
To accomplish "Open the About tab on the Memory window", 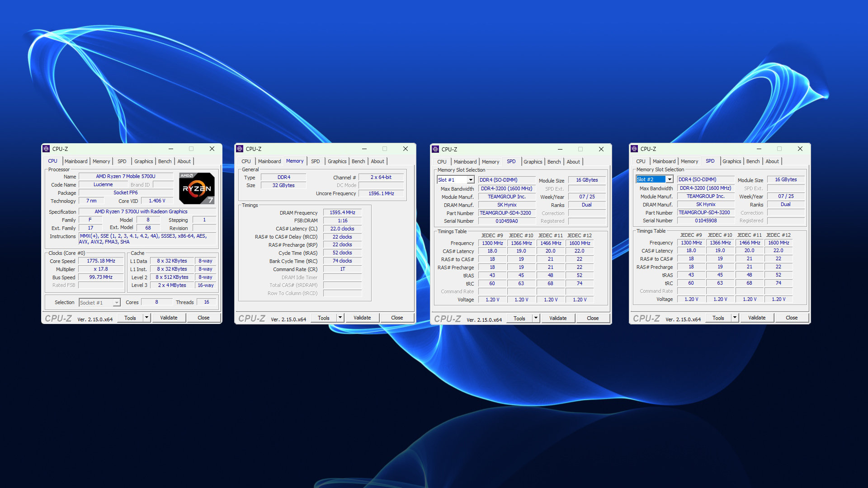I will coord(377,161).
